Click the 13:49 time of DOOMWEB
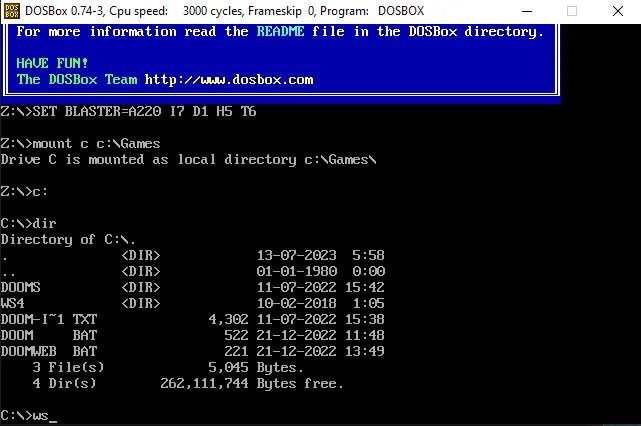The width and height of the screenshot is (641, 426). pyautogui.click(x=365, y=351)
